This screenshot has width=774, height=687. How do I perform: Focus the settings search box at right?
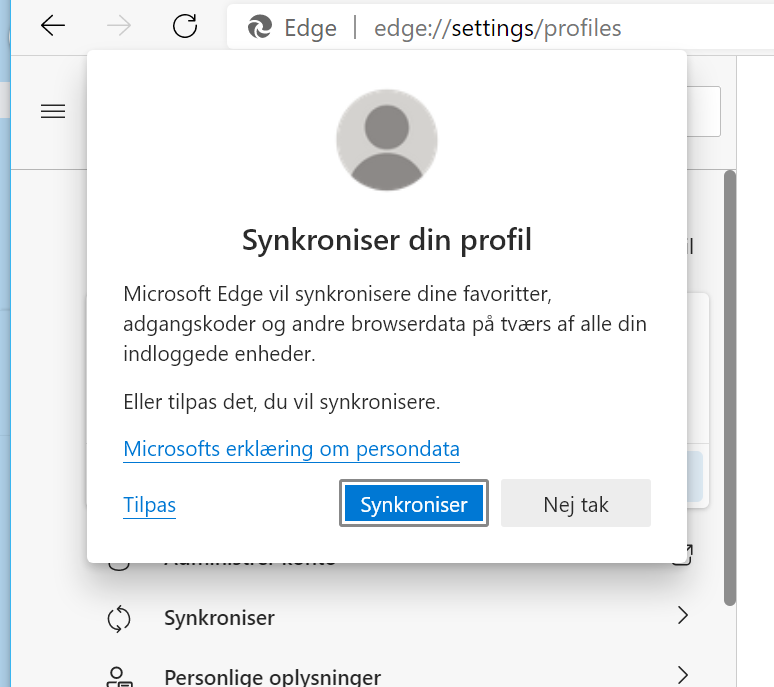pos(704,112)
